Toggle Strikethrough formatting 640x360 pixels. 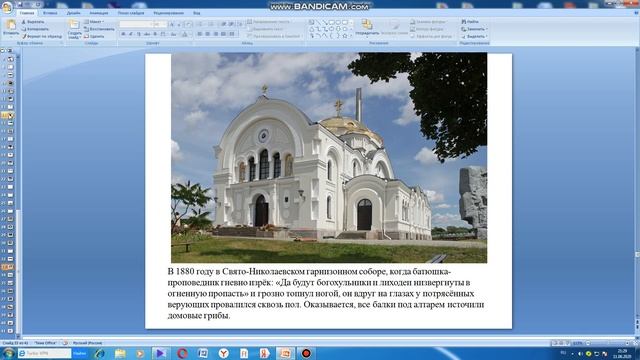pos(147,34)
